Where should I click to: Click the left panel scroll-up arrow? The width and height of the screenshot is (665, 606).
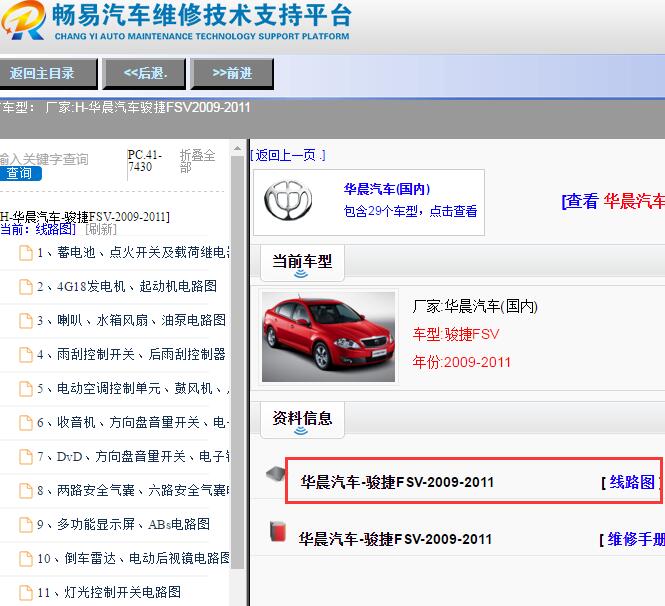(x=238, y=149)
